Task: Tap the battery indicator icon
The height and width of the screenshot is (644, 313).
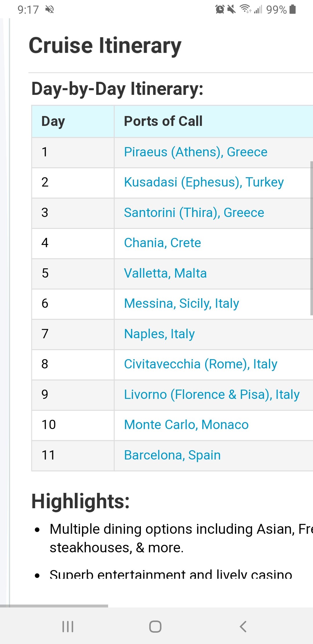Action: point(293,9)
